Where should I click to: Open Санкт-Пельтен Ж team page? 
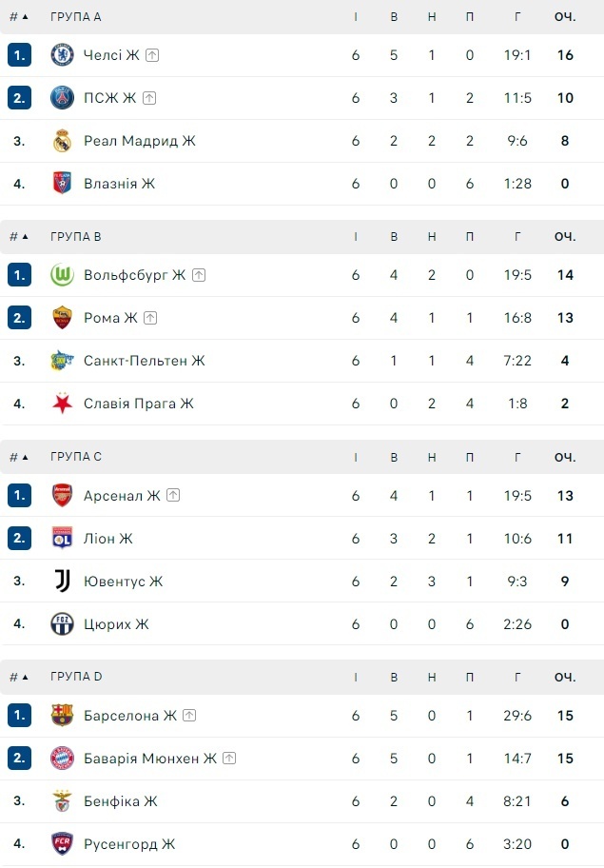[144, 361]
